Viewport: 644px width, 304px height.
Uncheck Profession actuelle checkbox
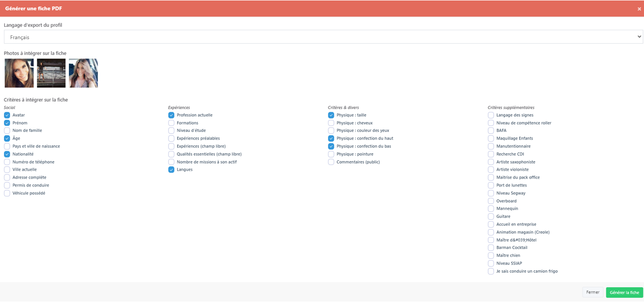coord(171,115)
